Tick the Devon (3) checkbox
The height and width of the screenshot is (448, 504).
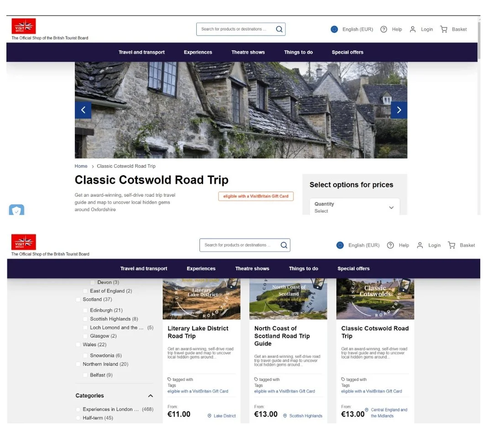tap(93, 282)
